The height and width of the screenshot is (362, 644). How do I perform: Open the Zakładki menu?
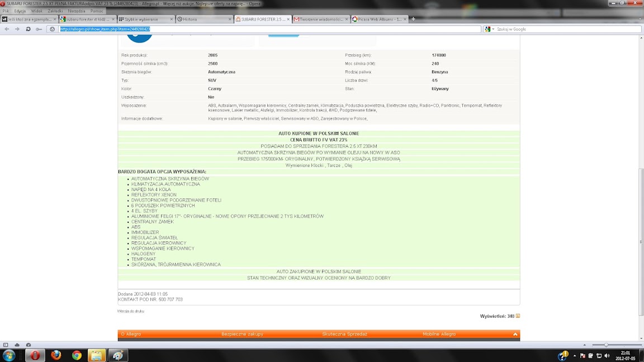coord(55,11)
